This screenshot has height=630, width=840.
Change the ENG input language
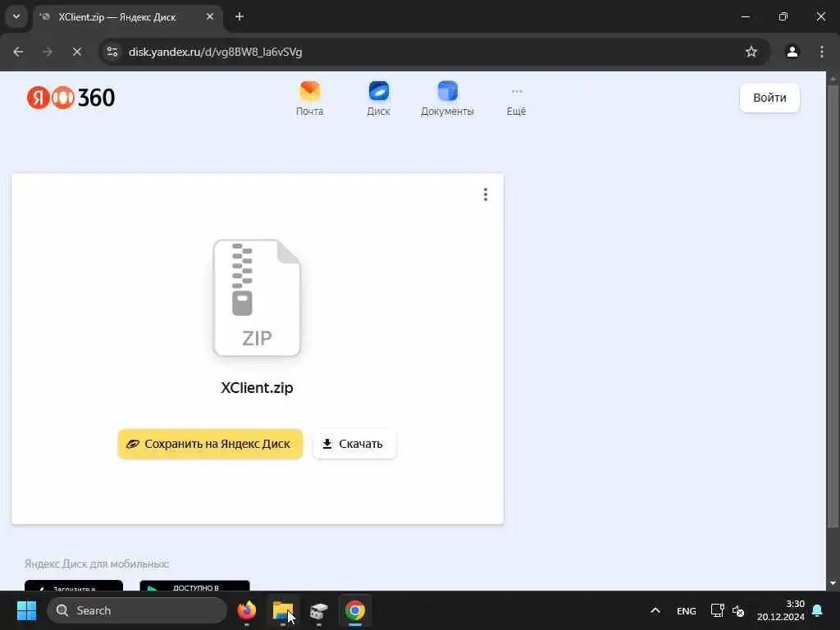[687, 610]
